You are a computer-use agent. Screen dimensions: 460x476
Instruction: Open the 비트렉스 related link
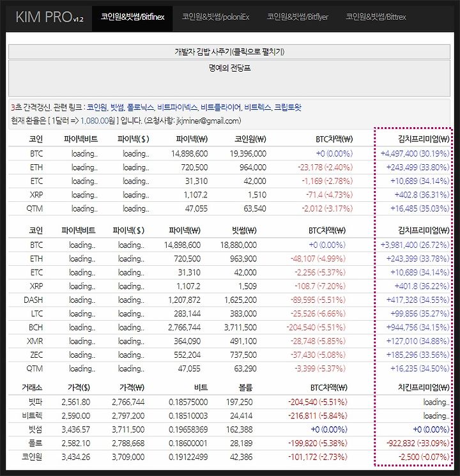(x=257, y=107)
